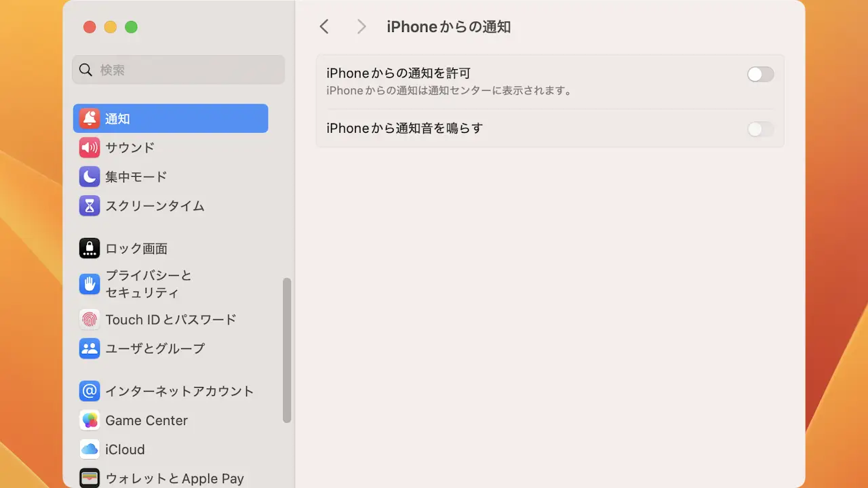Click the sidebar vertical scrollbar
Viewport: 868px width, 488px height.
(287, 350)
